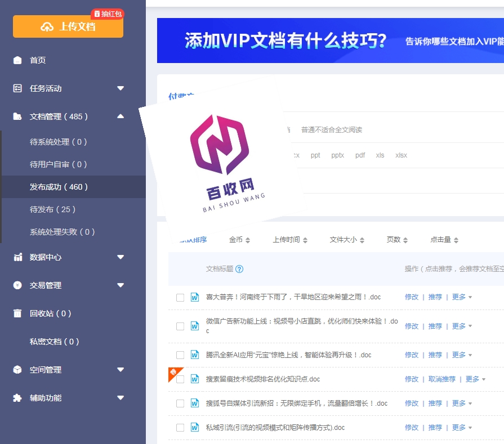
Task: Tick checkbox for 搜索留痕技术 document
Action: tap(180, 379)
